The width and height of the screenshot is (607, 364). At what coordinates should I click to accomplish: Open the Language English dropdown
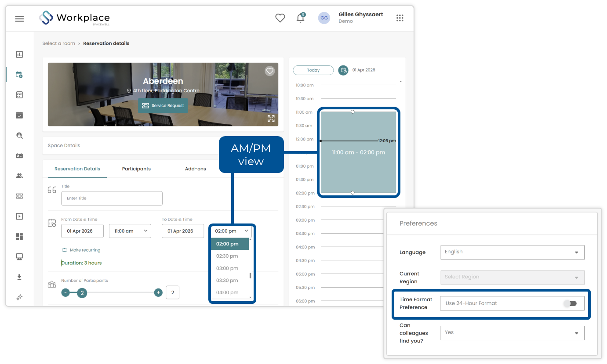pos(512,252)
